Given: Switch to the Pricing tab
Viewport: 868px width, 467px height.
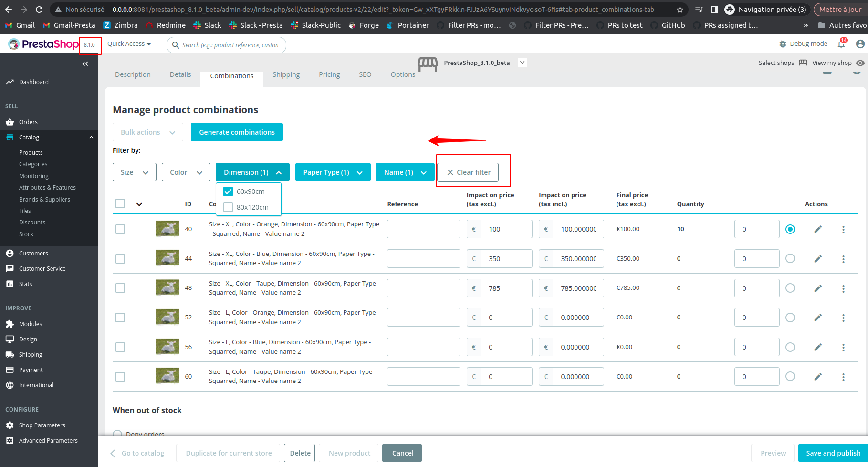Looking at the screenshot, I should click(x=329, y=74).
